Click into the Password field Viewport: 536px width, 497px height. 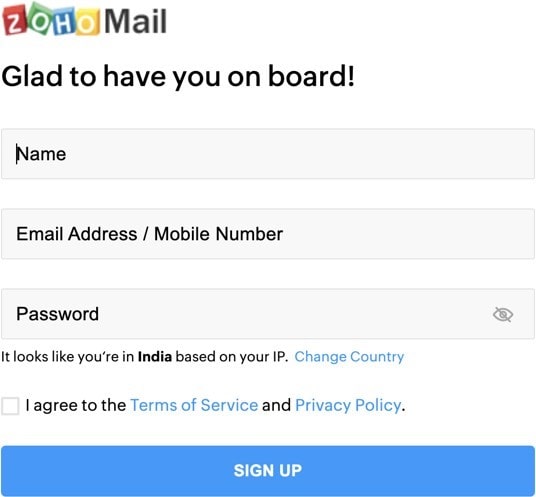(268, 314)
